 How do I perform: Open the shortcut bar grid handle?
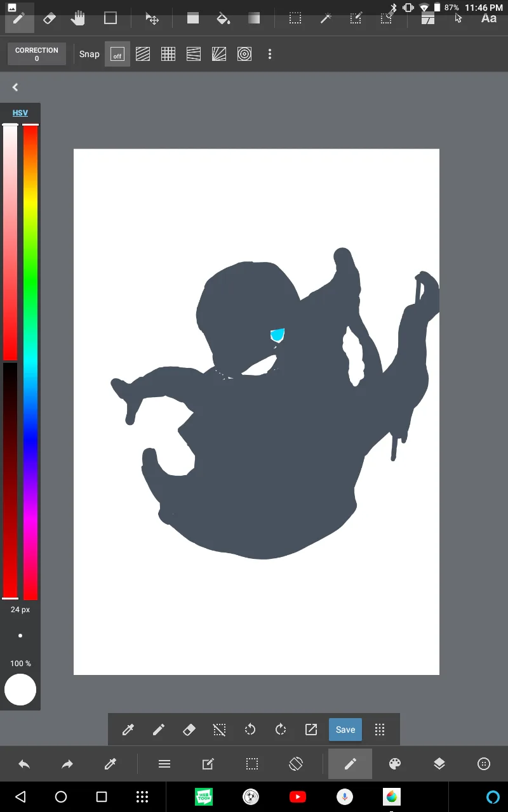tap(380, 730)
